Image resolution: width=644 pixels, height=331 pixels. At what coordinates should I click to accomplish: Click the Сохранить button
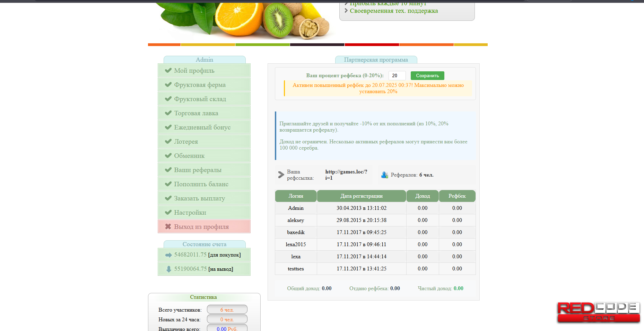(x=427, y=75)
